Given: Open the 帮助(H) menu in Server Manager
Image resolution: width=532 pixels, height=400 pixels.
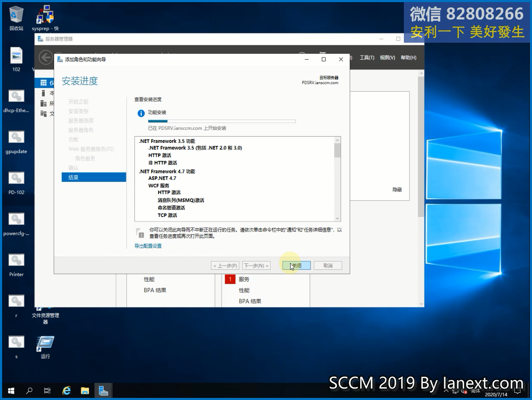Looking at the screenshot, I should tap(408, 58).
